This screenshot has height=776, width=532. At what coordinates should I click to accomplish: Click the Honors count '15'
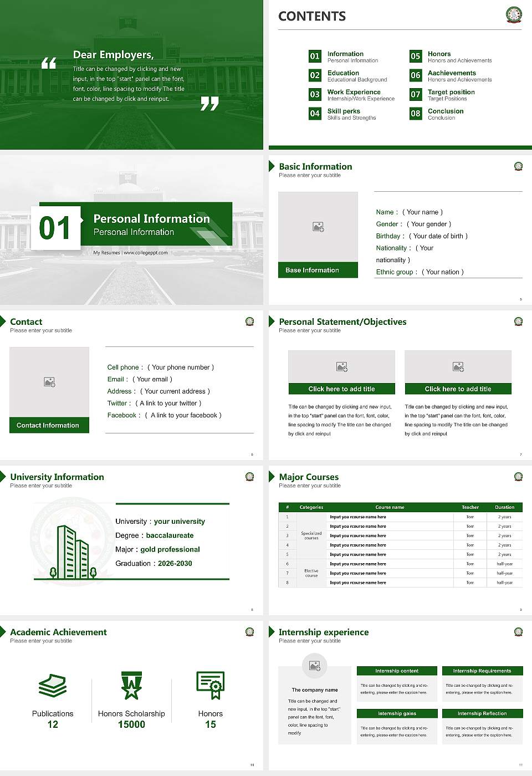tap(211, 724)
